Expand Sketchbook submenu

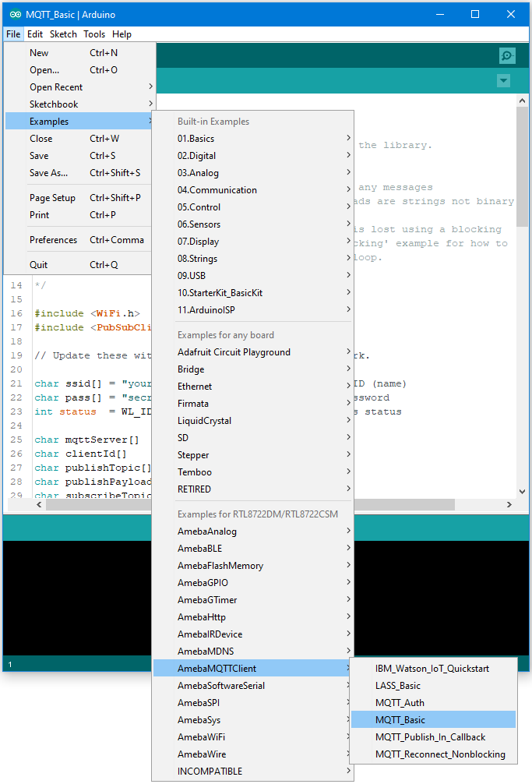tap(79, 104)
